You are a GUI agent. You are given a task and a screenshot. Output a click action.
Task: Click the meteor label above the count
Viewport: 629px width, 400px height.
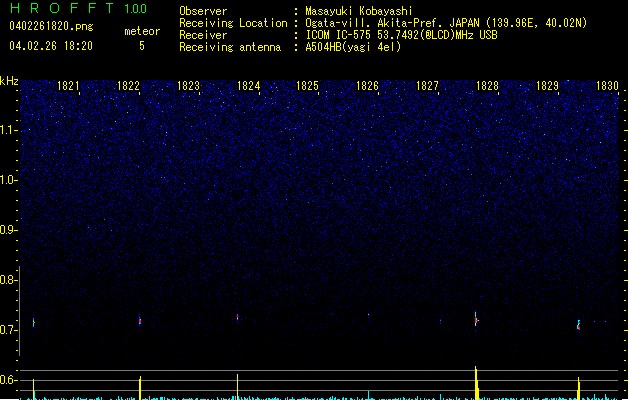[x=142, y=31]
